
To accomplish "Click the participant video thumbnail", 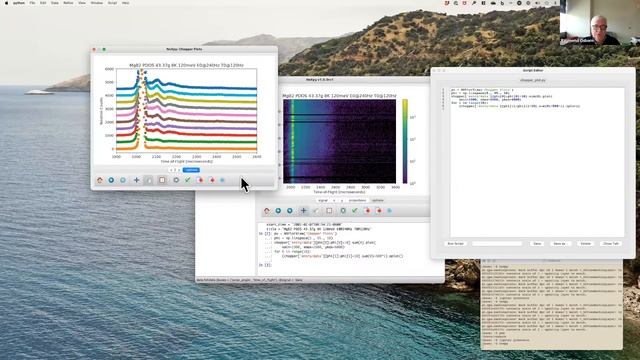I will (x=600, y=22).
